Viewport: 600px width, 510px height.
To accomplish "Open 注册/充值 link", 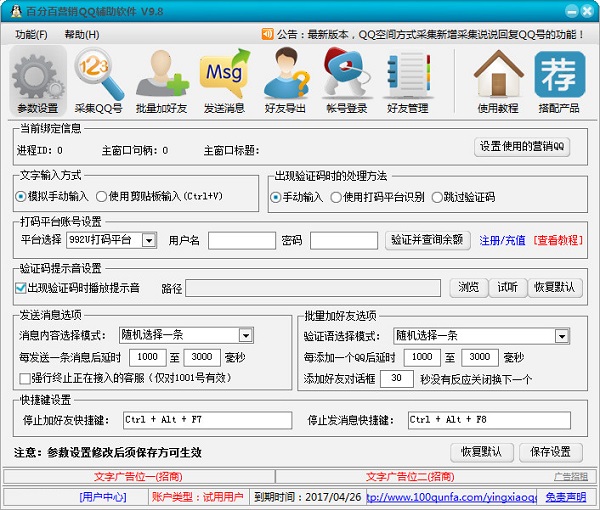I will [502, 240].
